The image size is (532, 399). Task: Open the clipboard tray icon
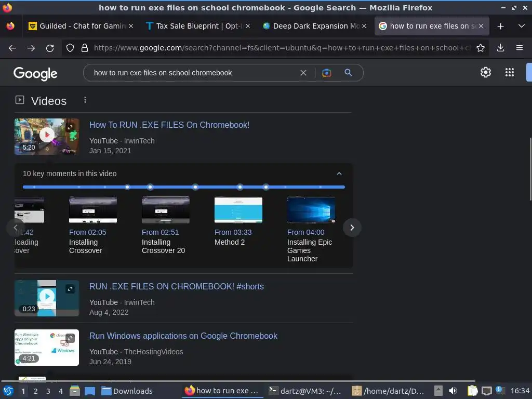coord(472,391)
